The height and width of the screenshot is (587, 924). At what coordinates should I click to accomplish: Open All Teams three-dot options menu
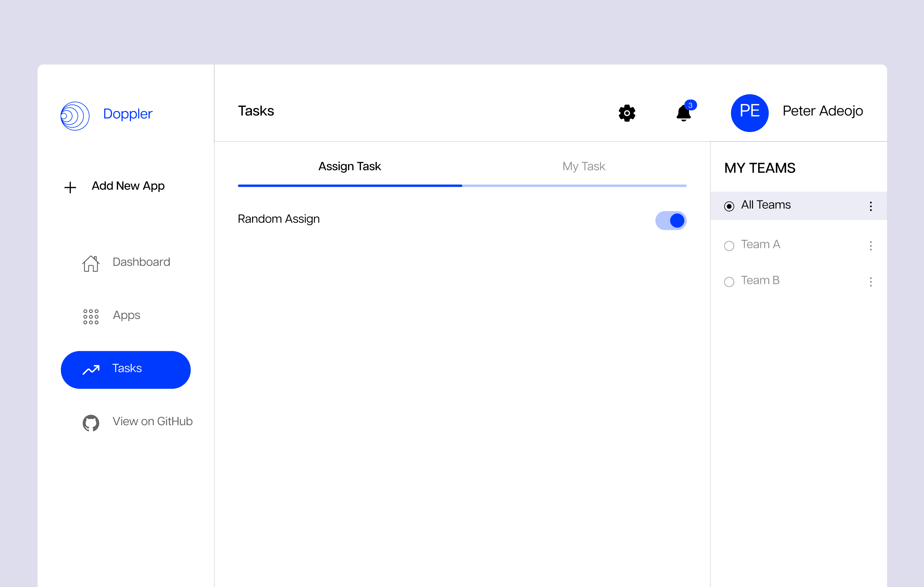coord(870,206)
